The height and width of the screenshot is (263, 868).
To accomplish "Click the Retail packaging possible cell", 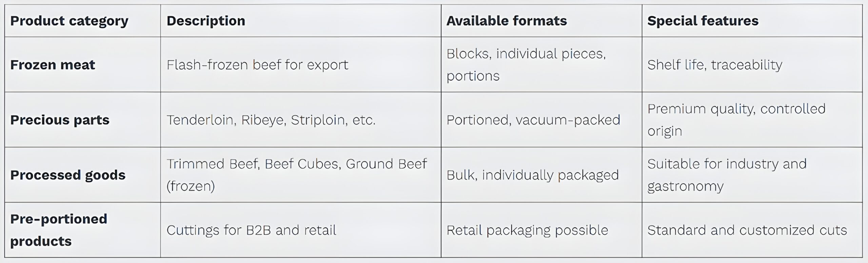I will (527, 230).
